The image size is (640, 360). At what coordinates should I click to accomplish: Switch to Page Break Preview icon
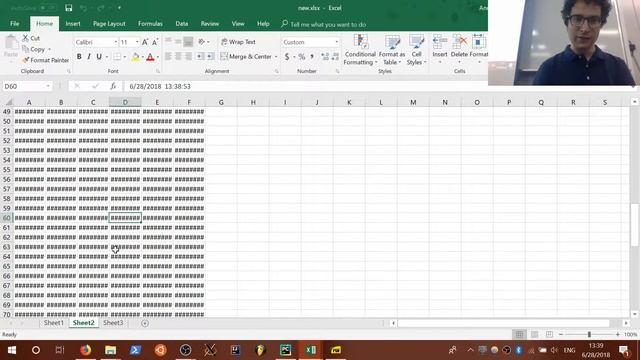click(x=549, y=334)
